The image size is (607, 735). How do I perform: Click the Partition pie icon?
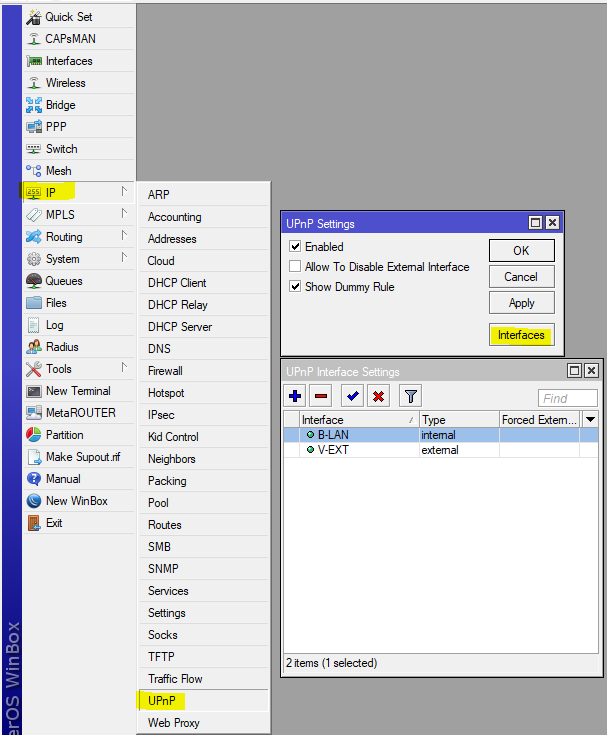[x=34, y=435]
